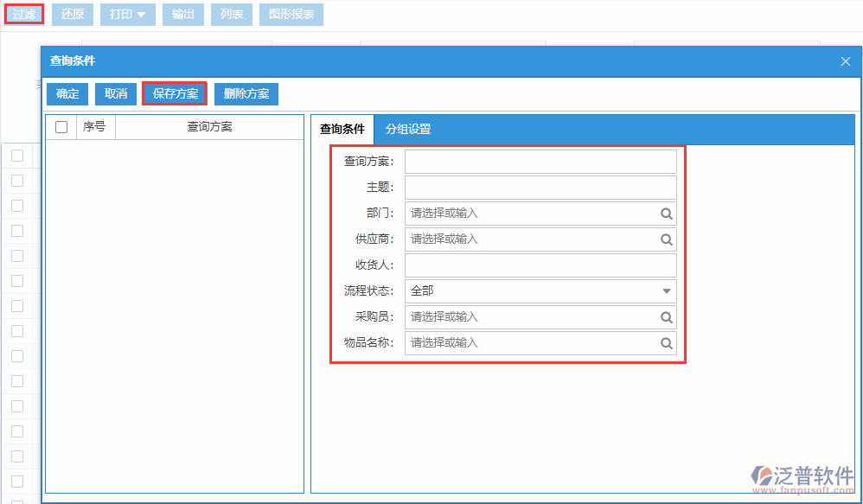Viewport: 863px width, 504px height.
Task: Switch to the 分组设置 tab
Action: tap(410, 129)
